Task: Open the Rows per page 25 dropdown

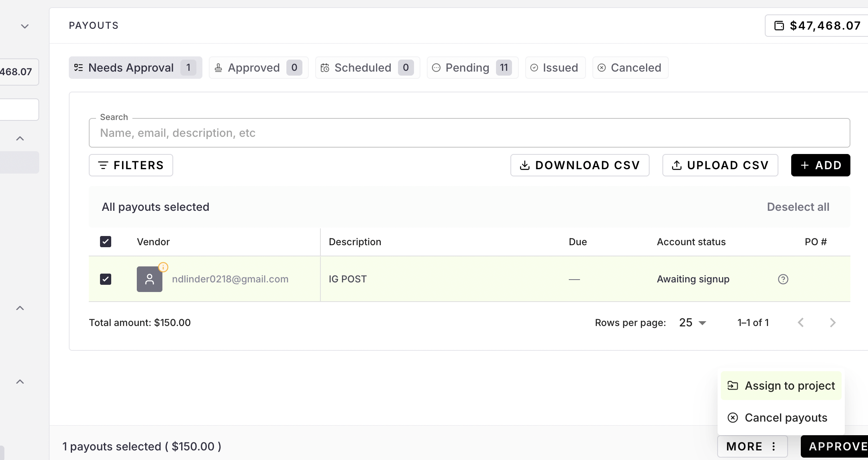Action: click(x=692, y=322)
